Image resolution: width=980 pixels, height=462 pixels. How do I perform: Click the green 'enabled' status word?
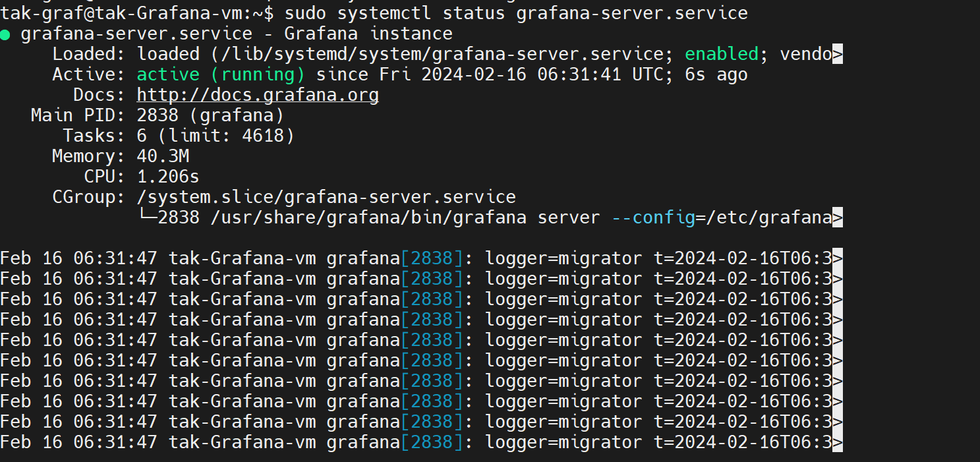coord(722,54)
